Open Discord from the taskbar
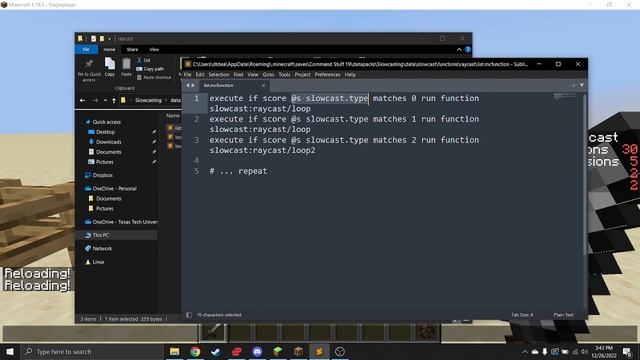640x360 pixels. 257,351
